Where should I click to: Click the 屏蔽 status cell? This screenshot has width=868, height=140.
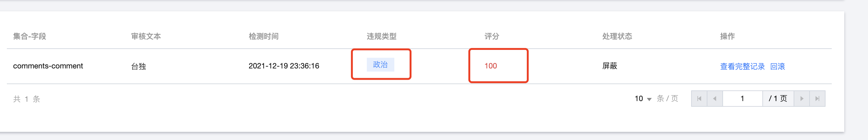(x=610, y=66)
